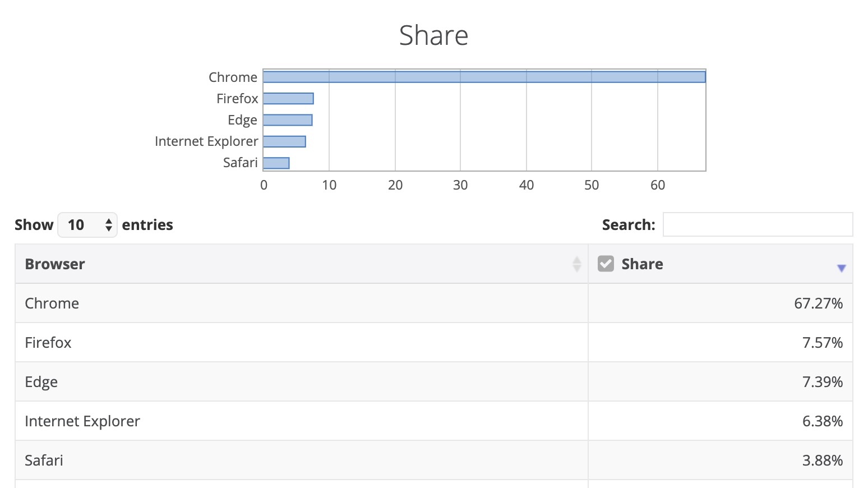The image size is (868, 488).
Task: Click the Chrome bar in chart
Action: pos(484,77)
